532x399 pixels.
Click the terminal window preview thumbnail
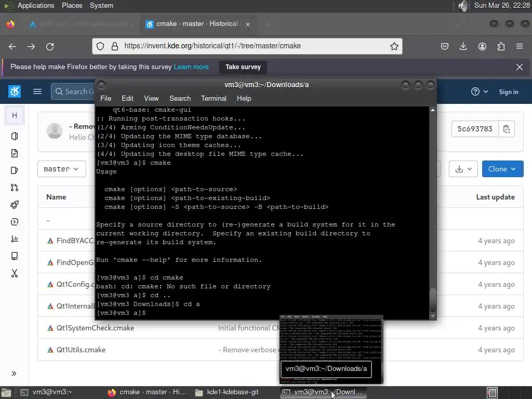click(331, 350)
